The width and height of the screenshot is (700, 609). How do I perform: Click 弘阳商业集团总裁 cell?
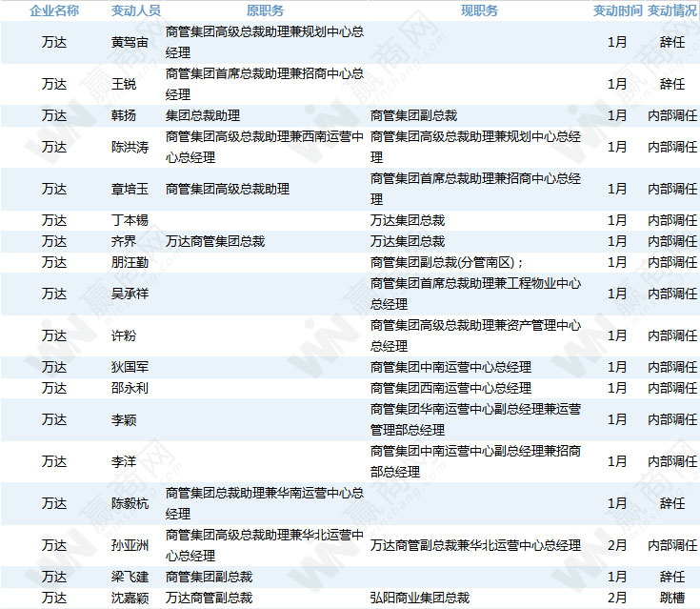[x=420, y=598]
